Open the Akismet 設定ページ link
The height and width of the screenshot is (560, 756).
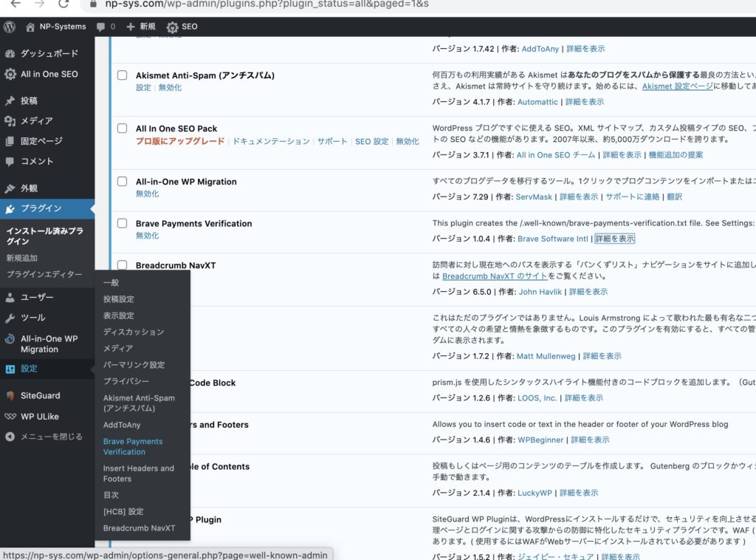point(678,86)
